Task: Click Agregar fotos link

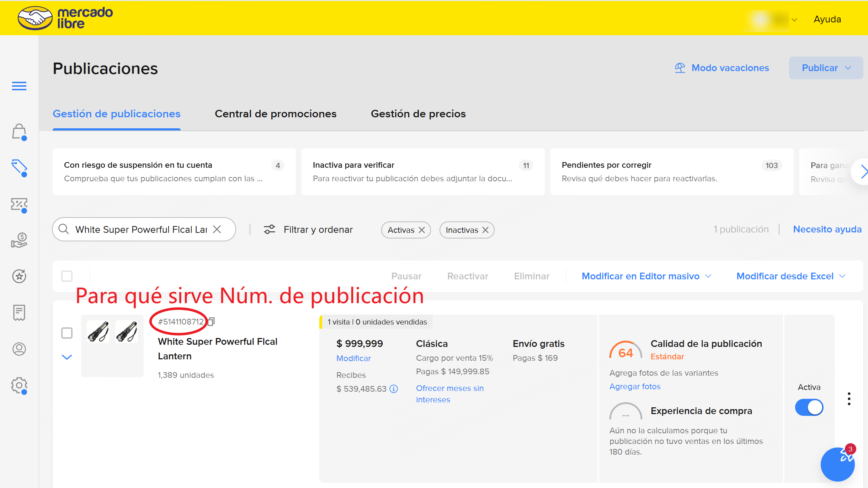Action: click(x=635, y=386)
